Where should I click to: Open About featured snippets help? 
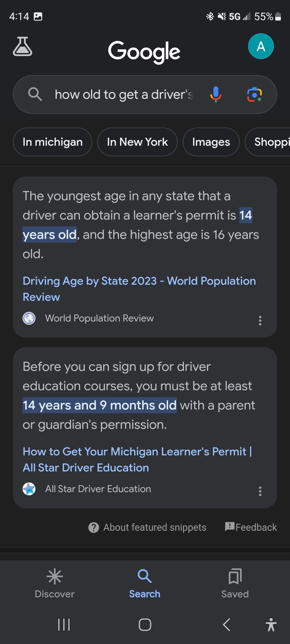147,527
